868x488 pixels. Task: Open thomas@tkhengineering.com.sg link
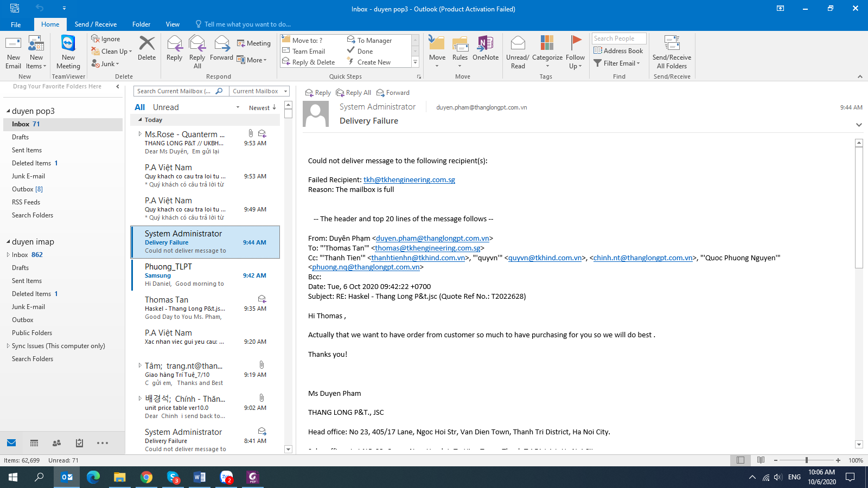(427, 248)
